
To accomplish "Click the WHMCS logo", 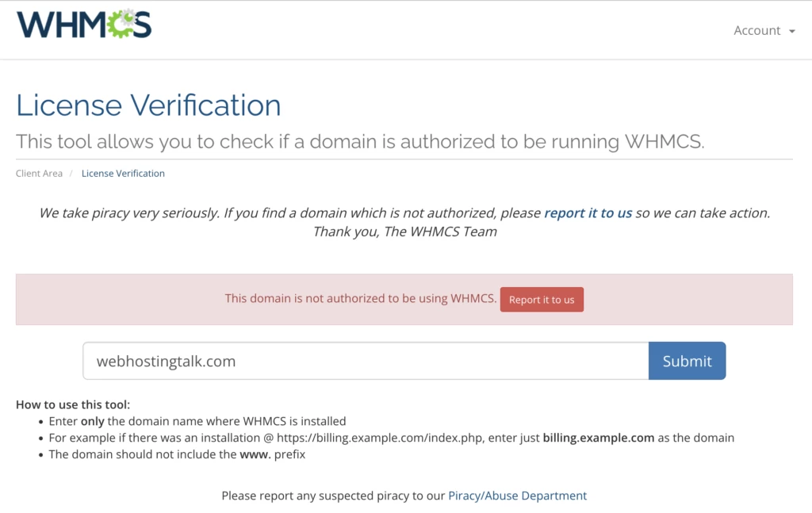I will [x=83, y=25].
